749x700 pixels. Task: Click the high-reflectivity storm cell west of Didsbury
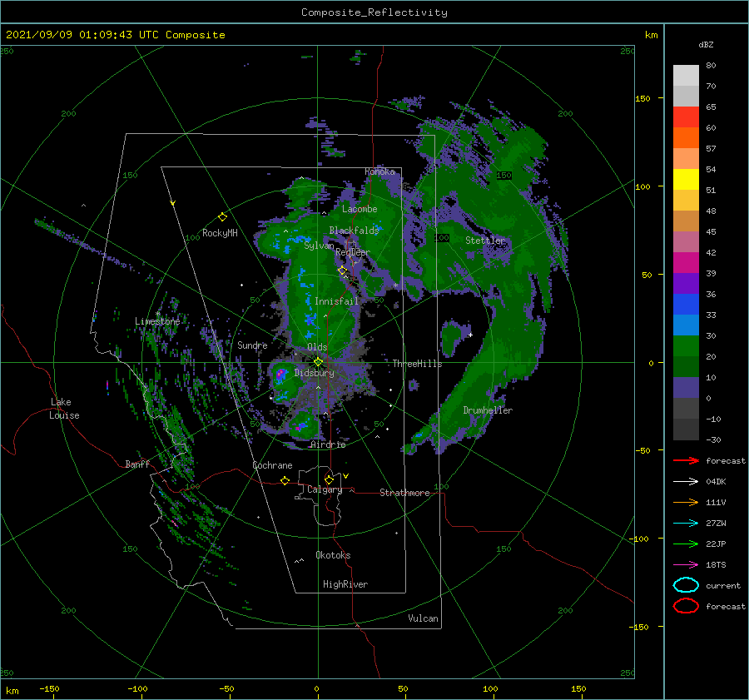(280, 375)
